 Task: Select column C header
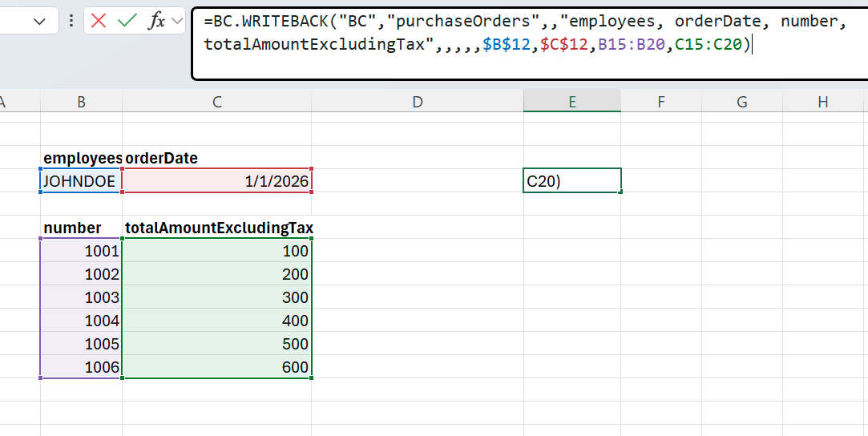pos(216,101)
